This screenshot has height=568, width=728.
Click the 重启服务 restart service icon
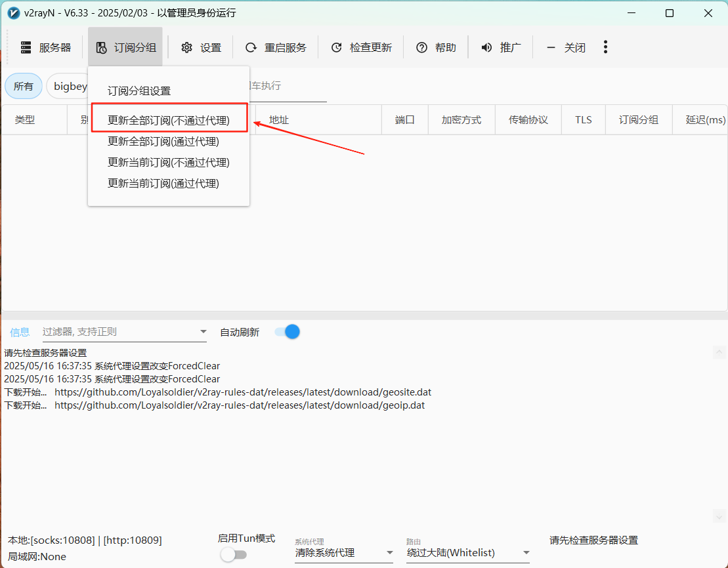coord(250,47)
